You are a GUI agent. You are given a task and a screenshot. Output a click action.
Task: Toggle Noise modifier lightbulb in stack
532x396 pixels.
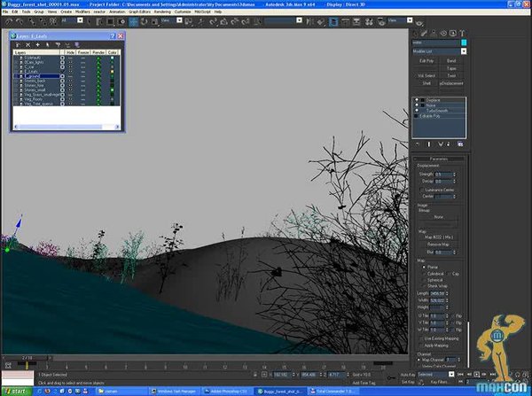click(417, 105)
